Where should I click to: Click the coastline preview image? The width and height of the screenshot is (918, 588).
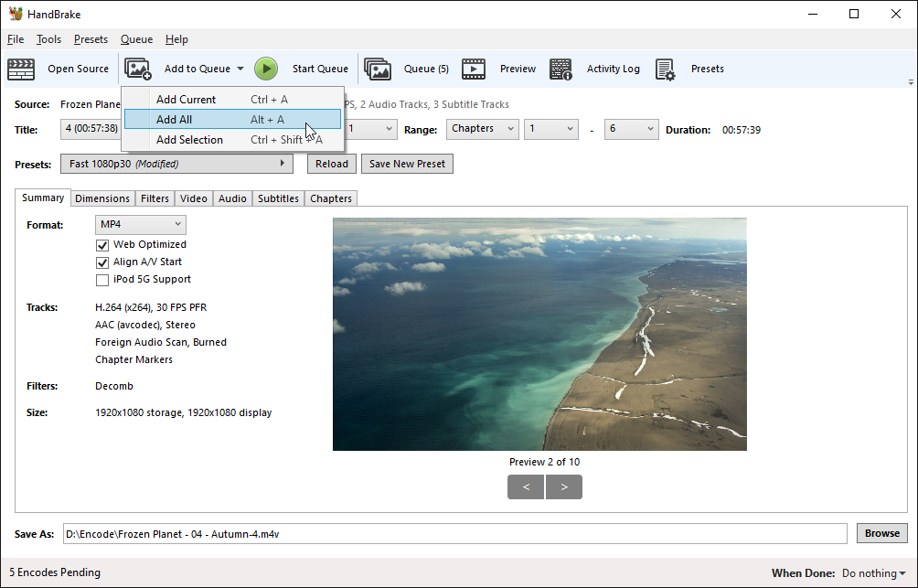539,335
